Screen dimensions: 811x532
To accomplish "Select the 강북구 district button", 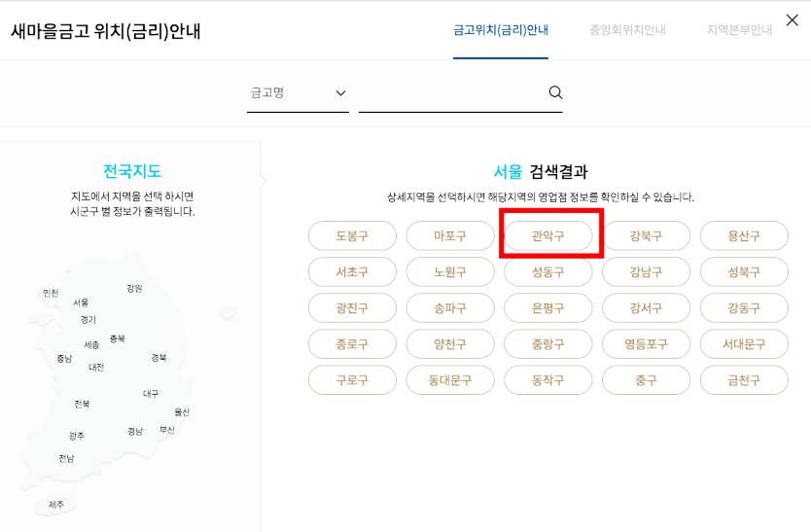I will click(646, 236).
